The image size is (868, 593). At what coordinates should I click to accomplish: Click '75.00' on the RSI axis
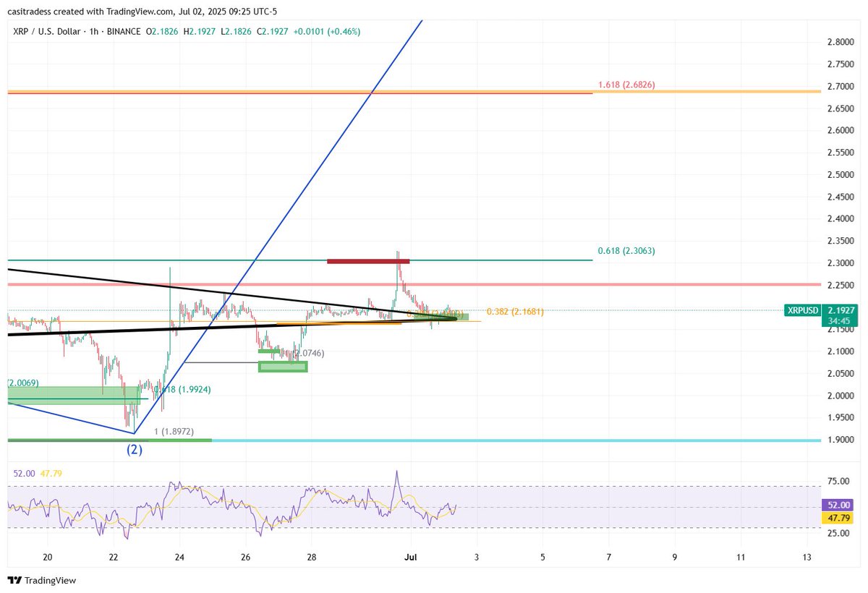pos(838,481)
